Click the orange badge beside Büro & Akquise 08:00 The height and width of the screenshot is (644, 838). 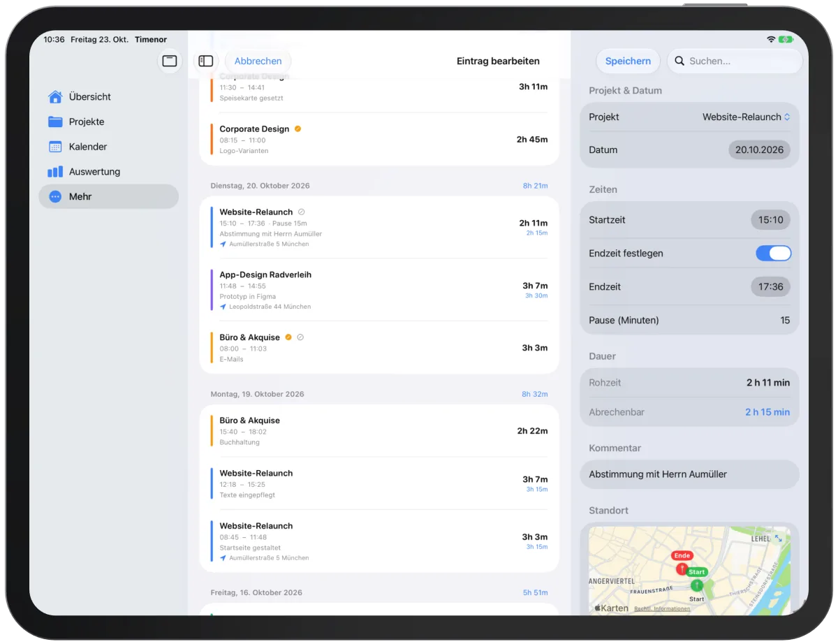pos(288,337)
